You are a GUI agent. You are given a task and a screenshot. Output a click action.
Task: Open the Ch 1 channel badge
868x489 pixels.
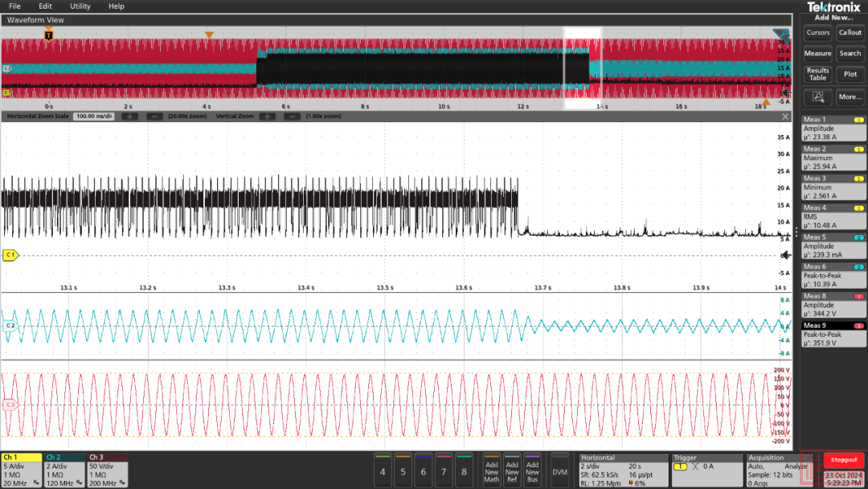point(22,471)
